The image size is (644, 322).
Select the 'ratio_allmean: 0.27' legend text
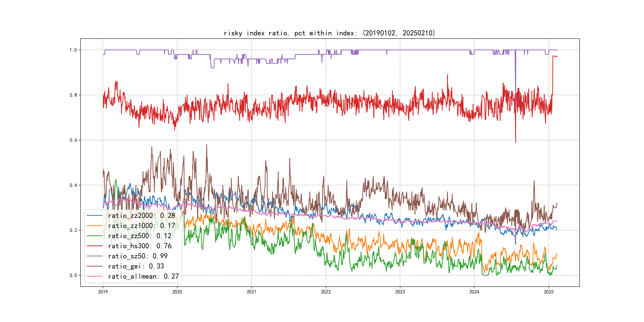click(x=143, y=276)
